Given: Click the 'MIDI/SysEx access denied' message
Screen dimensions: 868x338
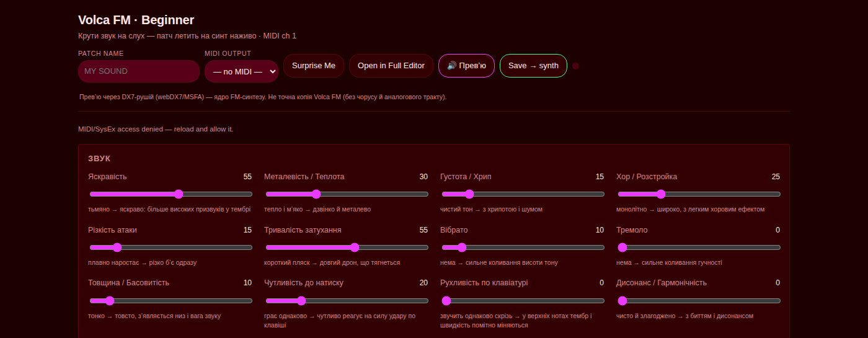Looking at the screenshot, I should click(x=156, y=129).
